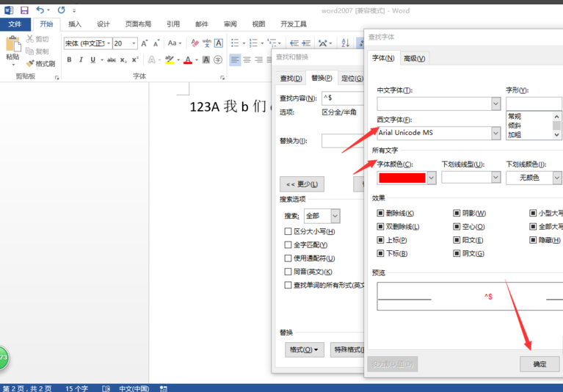Enable 全字匹配 whole word checkbox
The image size is (563, 392).
(288, 245)
